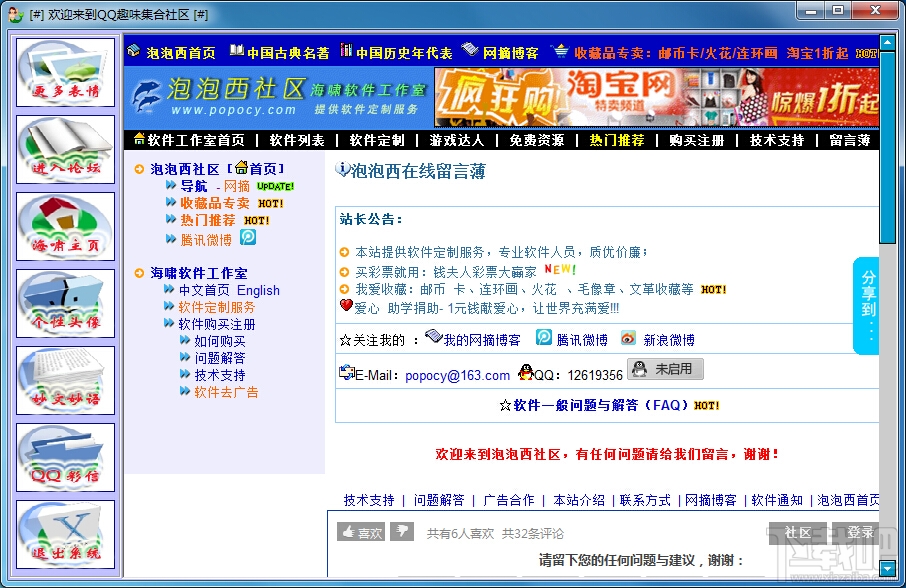Click the thumbs-up 喜欢 button

pyautogui.click(x=361, y=532)
